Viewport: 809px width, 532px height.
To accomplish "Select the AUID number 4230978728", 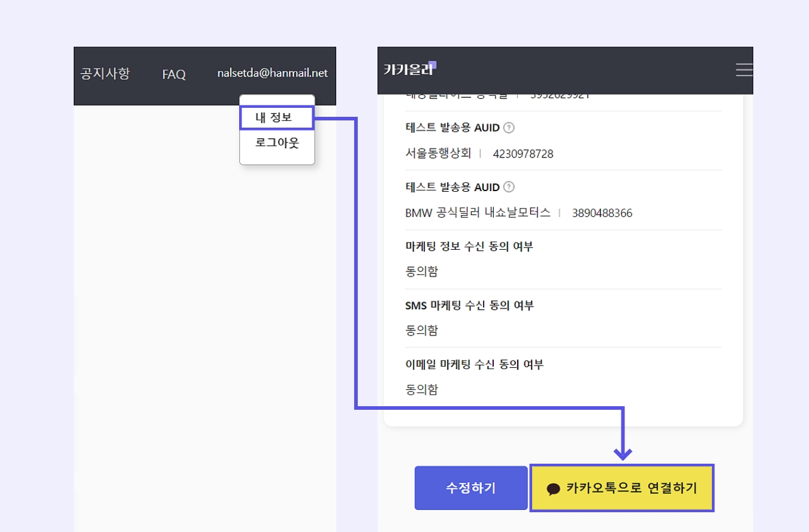I will (523, 154).
